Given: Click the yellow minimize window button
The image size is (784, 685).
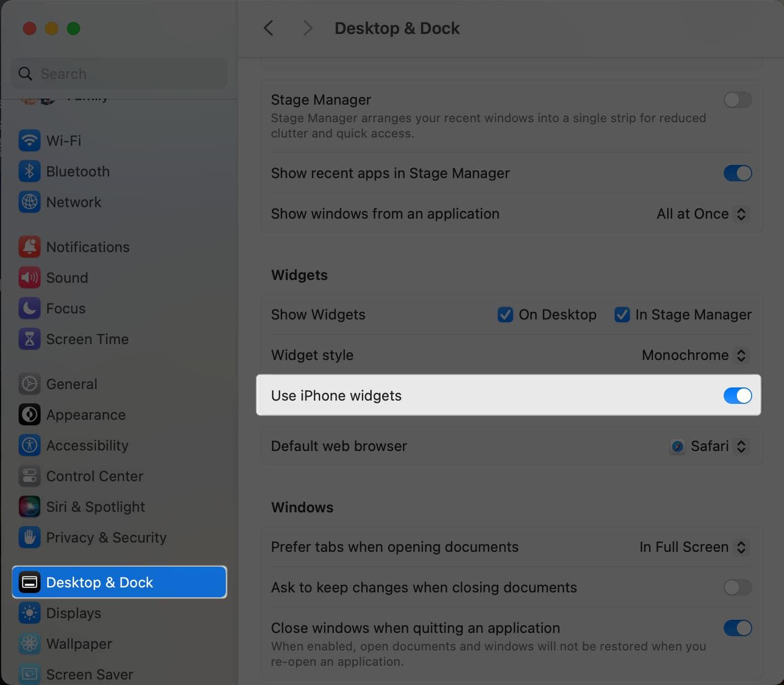Looking at the screenshot, I should click(52, 28).
